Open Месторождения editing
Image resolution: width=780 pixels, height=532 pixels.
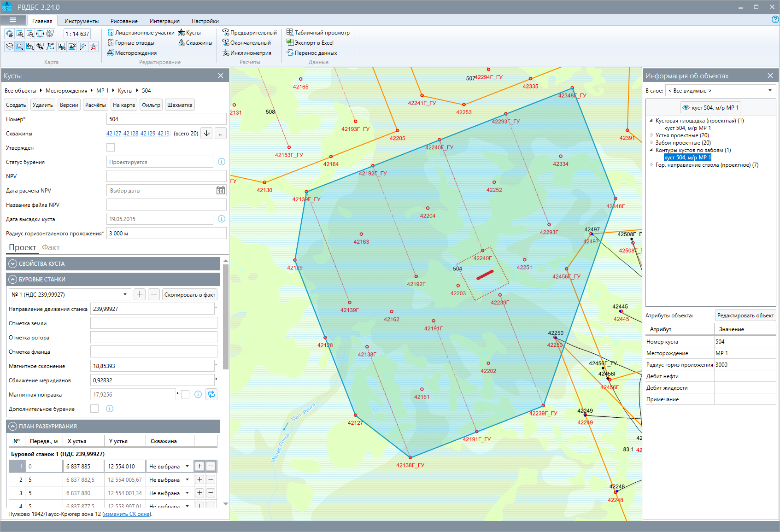pyautogui.click(x=132, y=53)
